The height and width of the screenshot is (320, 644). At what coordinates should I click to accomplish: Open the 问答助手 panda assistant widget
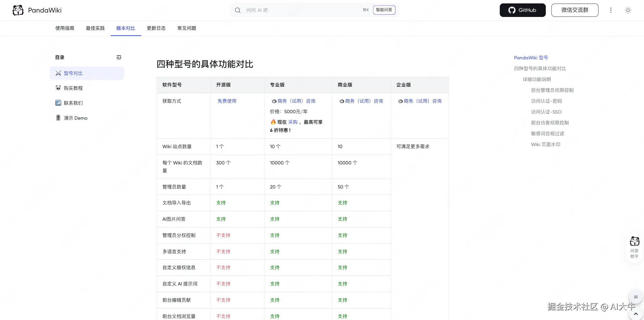click(635, 247)
